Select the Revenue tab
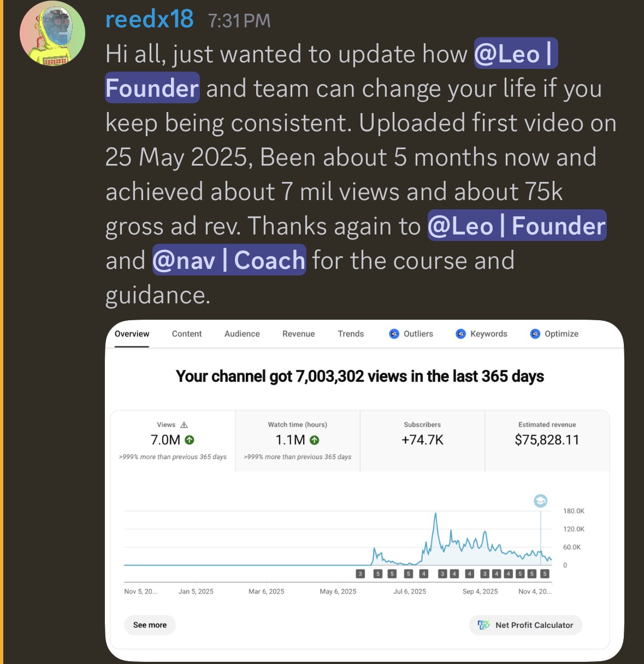Viewport: 644px width, 664px height. tap(298, 334)
